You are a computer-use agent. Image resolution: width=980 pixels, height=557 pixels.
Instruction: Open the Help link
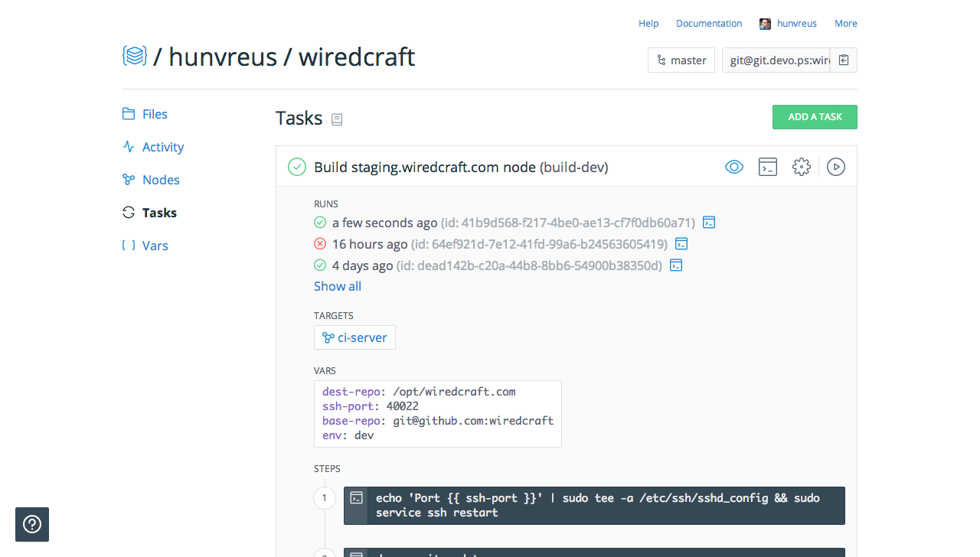pyautogui.click(x=648, y=24)
